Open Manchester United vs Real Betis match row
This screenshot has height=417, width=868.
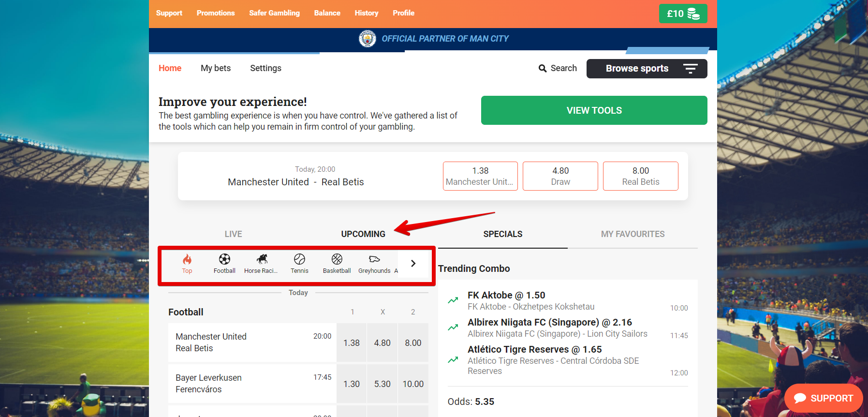(252, 343)
